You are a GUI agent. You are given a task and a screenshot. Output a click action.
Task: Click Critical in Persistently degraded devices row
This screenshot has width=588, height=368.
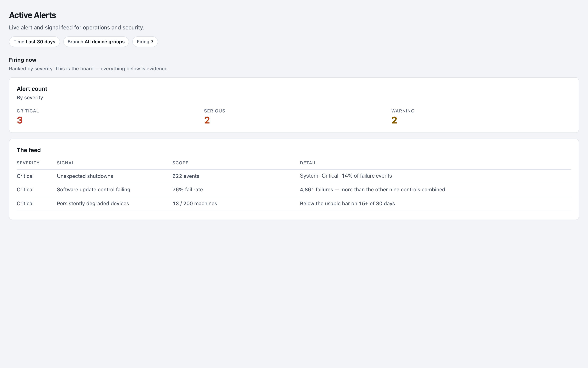(x=25, y=203)
